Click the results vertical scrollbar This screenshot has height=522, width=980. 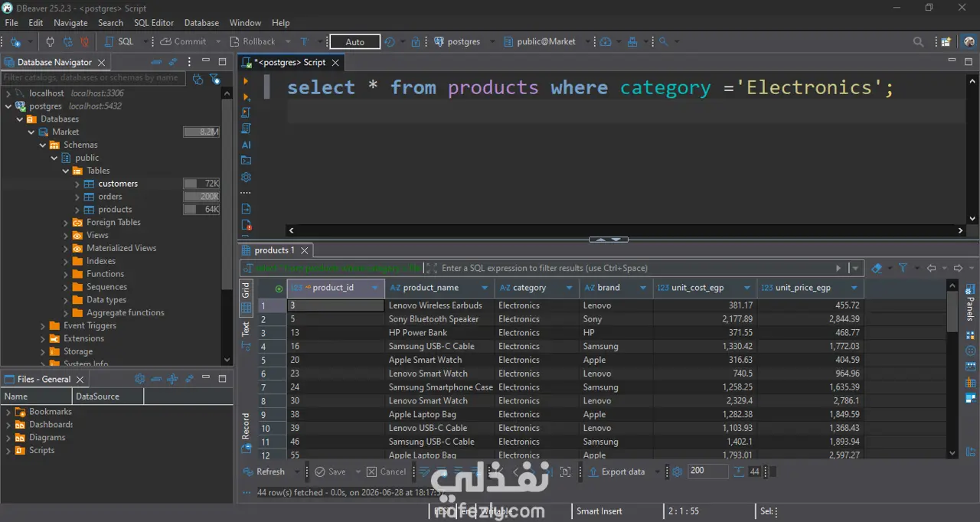[x=952, y=368]
